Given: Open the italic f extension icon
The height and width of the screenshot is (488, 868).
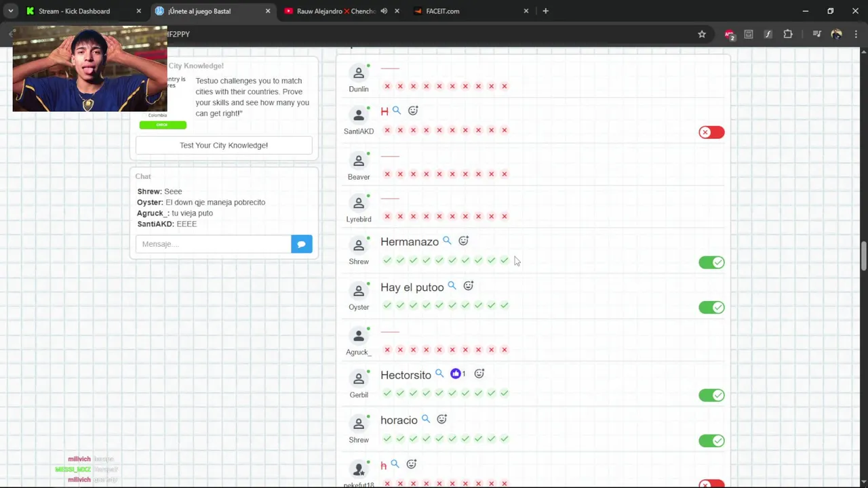Looking at the screenshot, I should (x=768, y=34).
